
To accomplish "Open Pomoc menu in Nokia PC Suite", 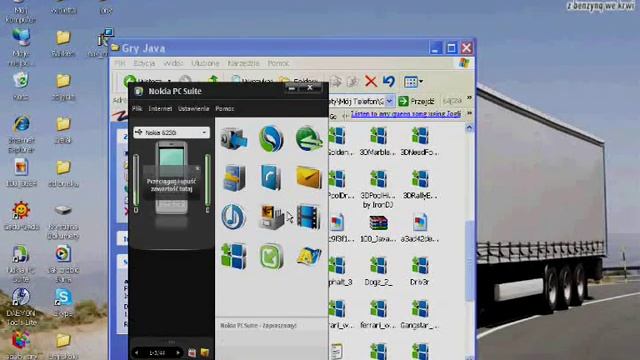I will (x=224, y=109).
